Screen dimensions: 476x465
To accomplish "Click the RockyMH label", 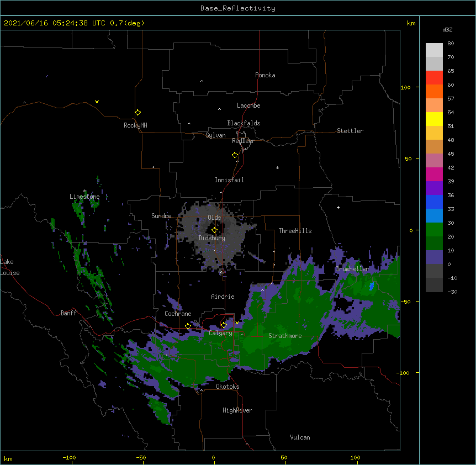I will pos(135,125).
